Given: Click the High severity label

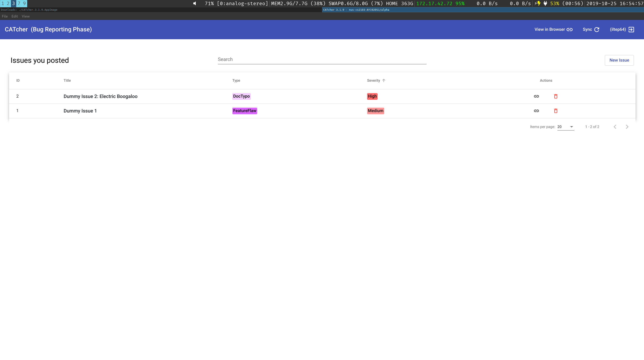Looking at the screenshot, I should [x=372, y=96].
